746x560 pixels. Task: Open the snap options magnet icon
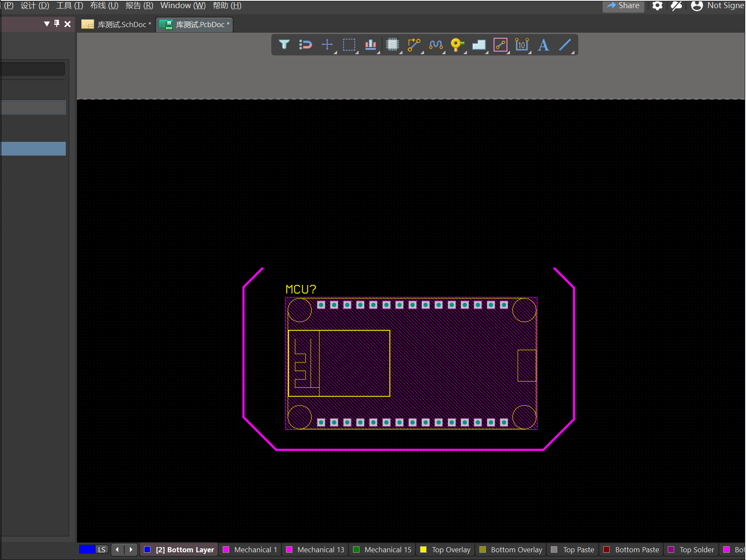[305, 45]
